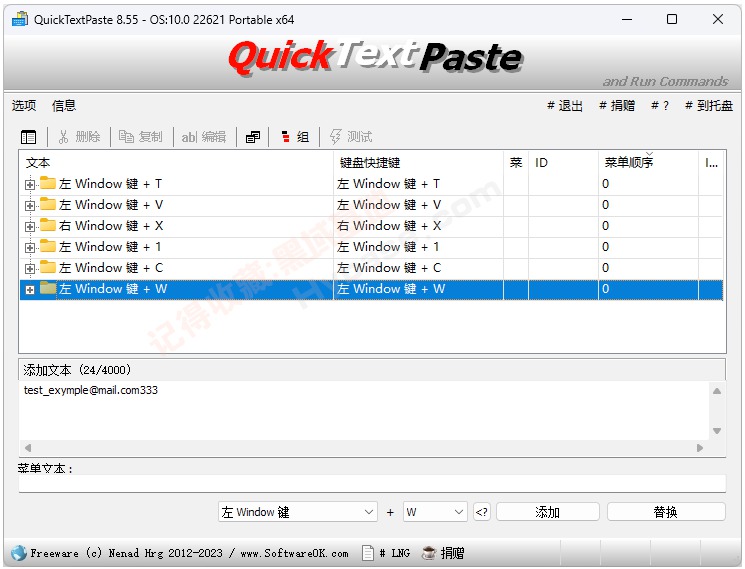Expand the 左 Window 键 + V group
This screenshot has width=745, height=569.
(30, 206)
